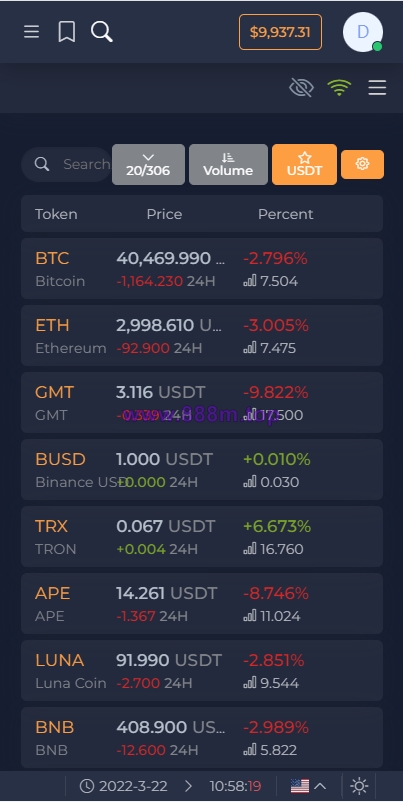This screenshot has height=802, width=403.
Task: Expand the 20/306 tokens count dropdown
Action: [x=148, y=164]
